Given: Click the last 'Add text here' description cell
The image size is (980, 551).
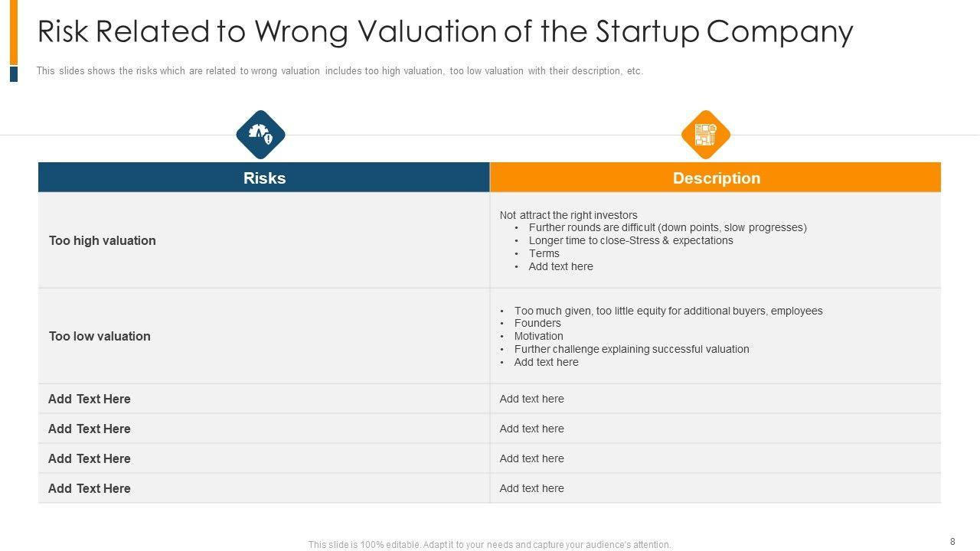Looking at the screenshot, I should point(531,488).
